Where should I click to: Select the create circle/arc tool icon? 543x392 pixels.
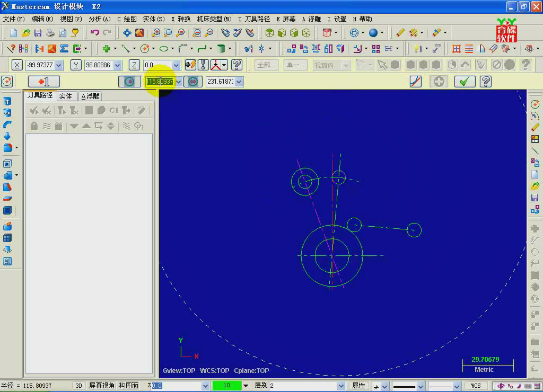(x=145, y=49)
